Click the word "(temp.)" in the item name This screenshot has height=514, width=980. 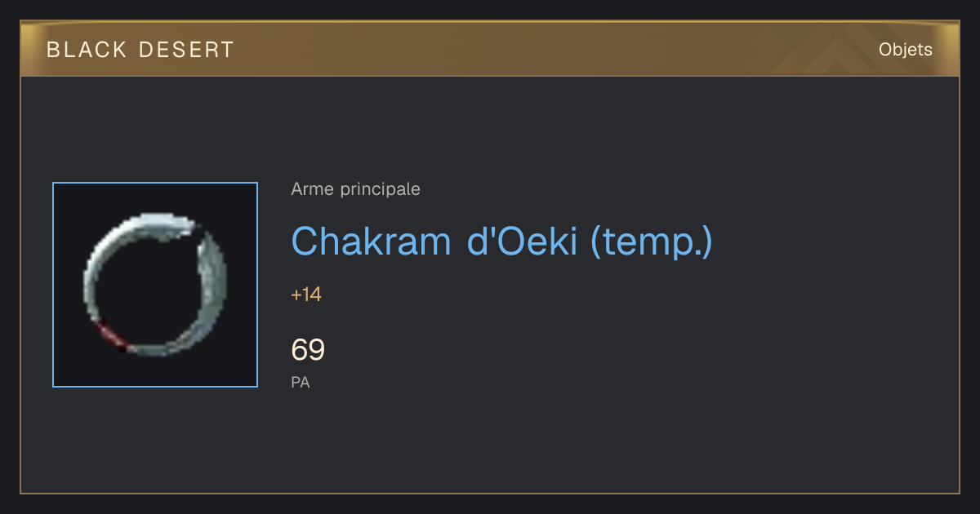(x=651, y=241)
